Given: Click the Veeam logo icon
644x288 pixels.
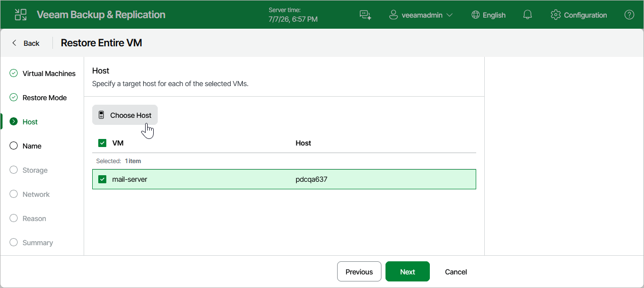Looking at the screenshot, I should (x=21, y=15).
